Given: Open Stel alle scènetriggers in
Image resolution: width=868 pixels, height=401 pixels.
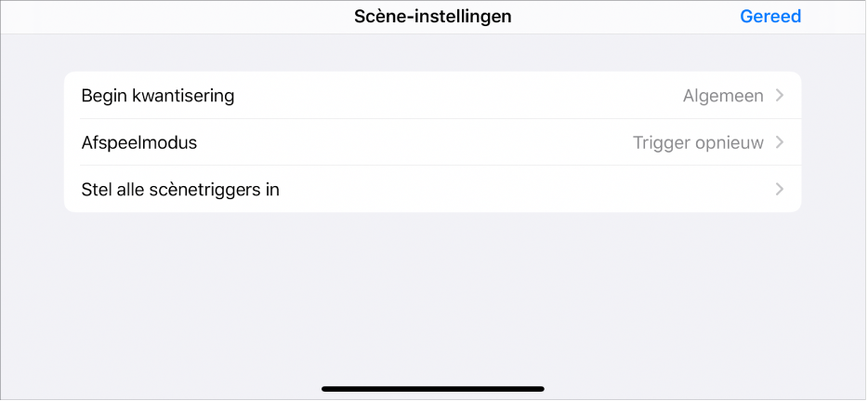Looking at the screenshot, I should tap(181, 190).
